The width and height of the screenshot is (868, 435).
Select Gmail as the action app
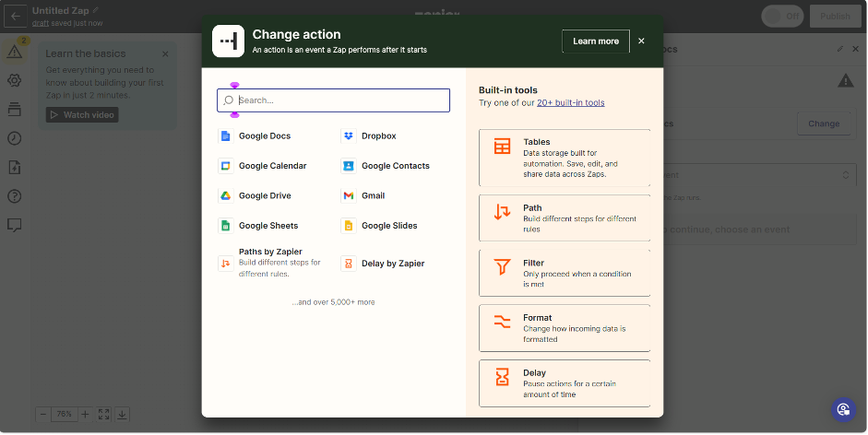pyautogui.click(x=373, y=195)
